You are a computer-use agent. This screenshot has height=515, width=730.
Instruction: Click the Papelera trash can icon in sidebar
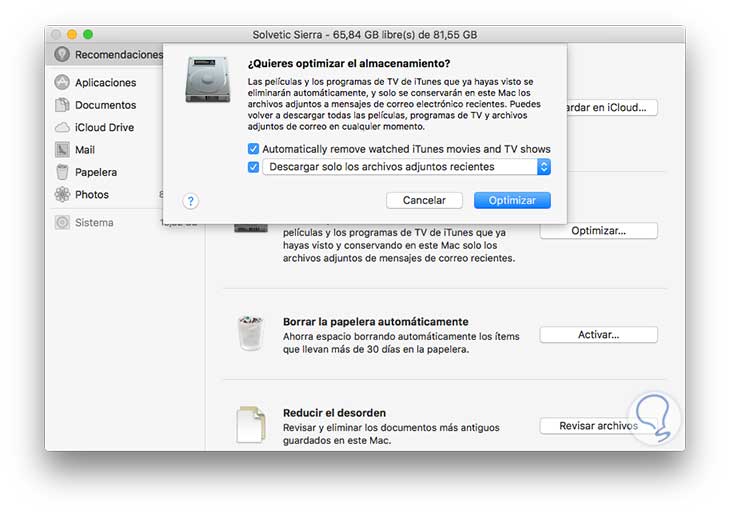[62, 172]
